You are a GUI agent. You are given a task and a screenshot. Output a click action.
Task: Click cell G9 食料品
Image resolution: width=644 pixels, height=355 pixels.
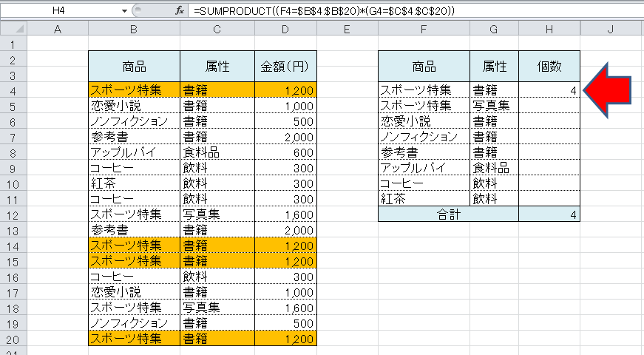click(494, 168)
